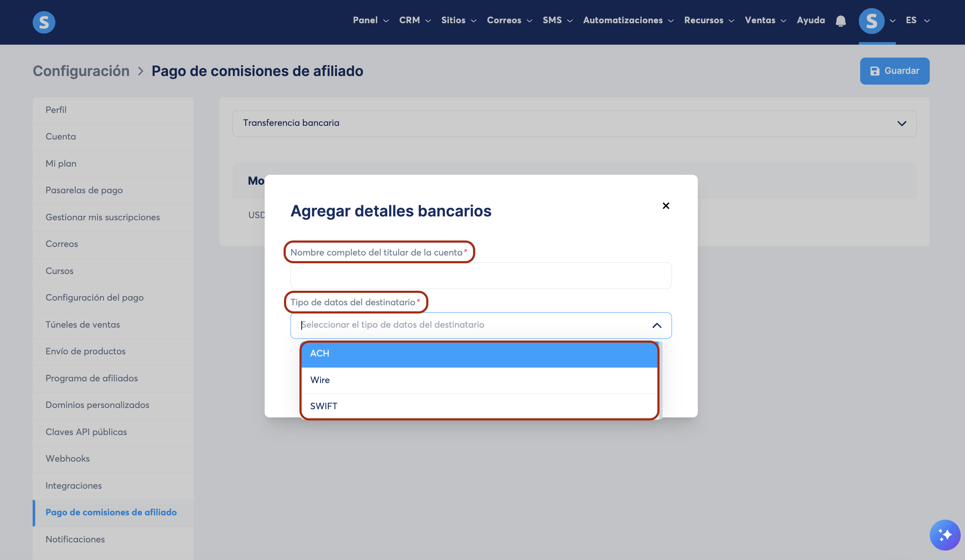Screen dimensions: 965x560
Task: Click the account holder full name field
Action: [x=481, y=276]
